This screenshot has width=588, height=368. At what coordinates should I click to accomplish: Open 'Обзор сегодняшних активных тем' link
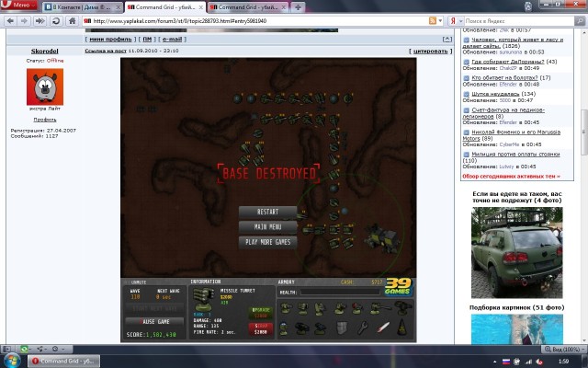[x=511, y=176]
